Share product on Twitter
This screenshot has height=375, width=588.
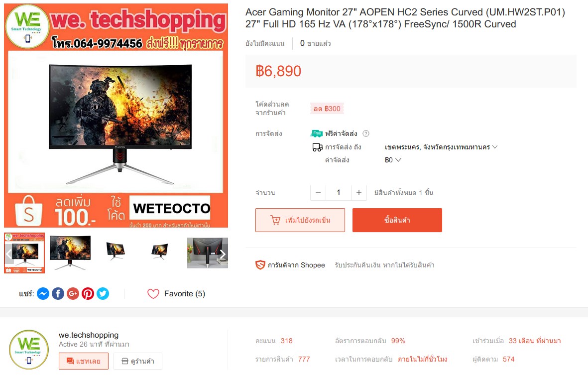pyautogui.click(x=103, y=294)
